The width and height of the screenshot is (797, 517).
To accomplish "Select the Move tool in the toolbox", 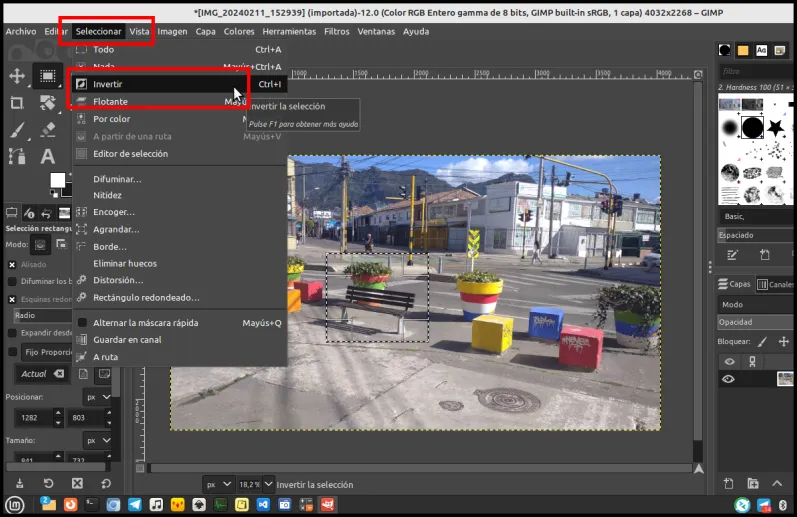I will [17, 76].
